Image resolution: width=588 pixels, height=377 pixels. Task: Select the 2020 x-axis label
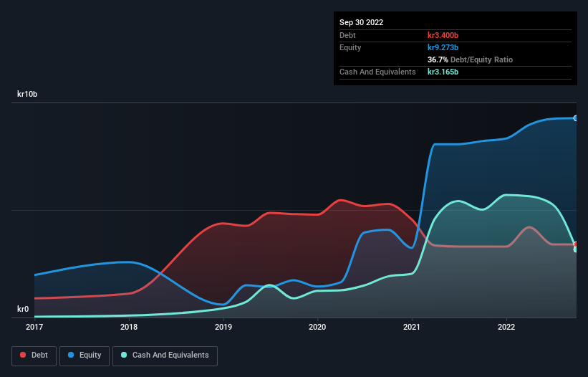[317, 327]
